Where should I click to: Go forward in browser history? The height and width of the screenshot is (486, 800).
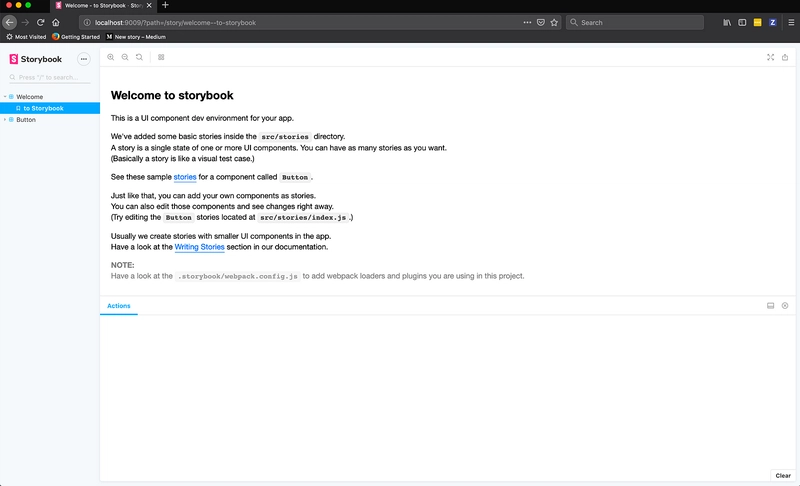pos(25,22)
